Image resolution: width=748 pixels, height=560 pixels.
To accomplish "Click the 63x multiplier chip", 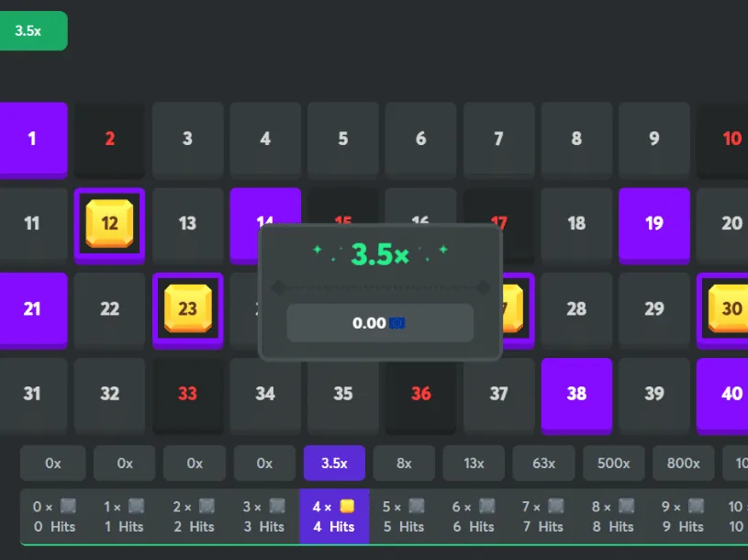I will 544,464.
